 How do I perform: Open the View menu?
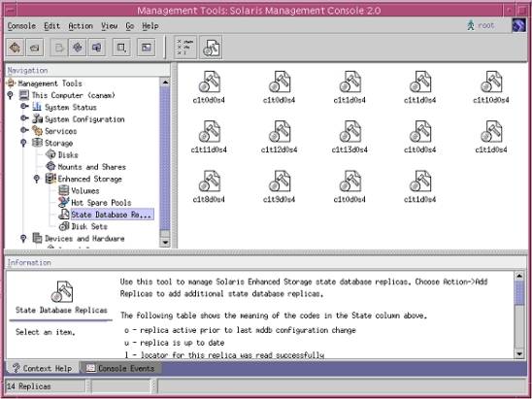pos(110,26)
